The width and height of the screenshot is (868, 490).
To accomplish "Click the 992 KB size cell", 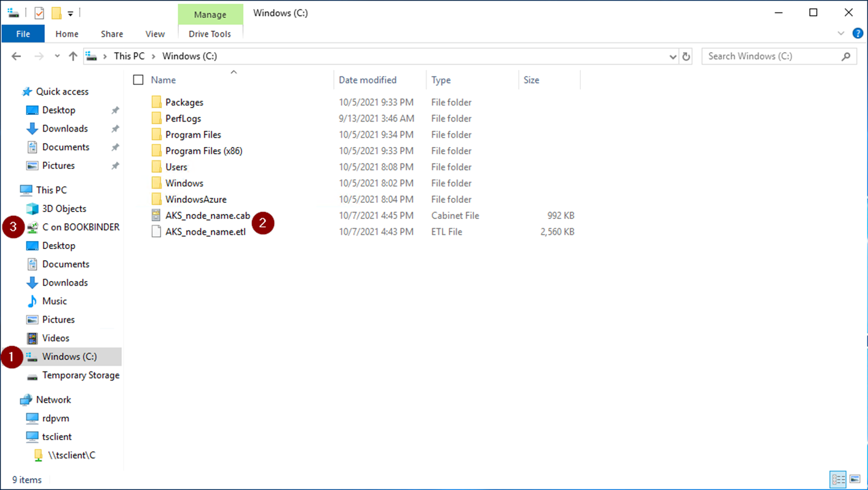I will 561,215.
